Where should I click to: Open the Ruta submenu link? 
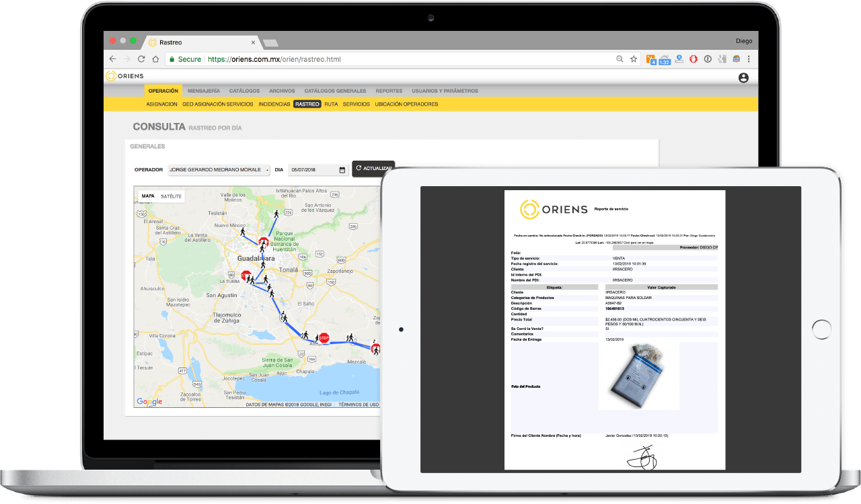click(331, 104)
